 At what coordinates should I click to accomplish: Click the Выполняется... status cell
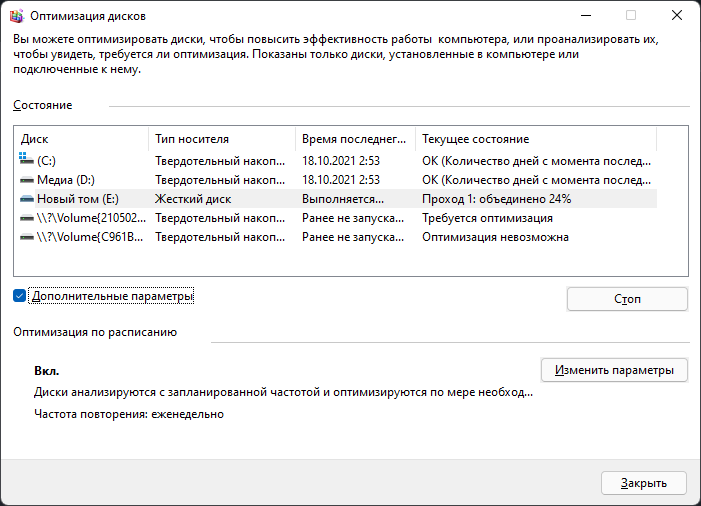point(343,199)
